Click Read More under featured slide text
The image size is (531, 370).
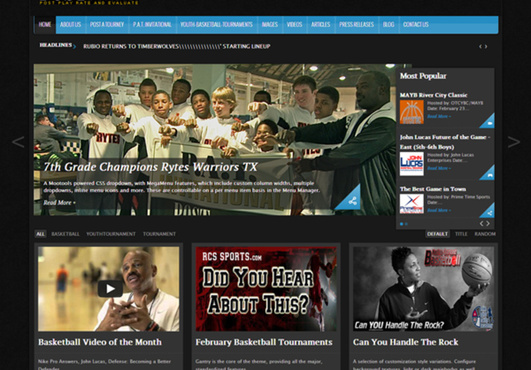click(59, 203)
